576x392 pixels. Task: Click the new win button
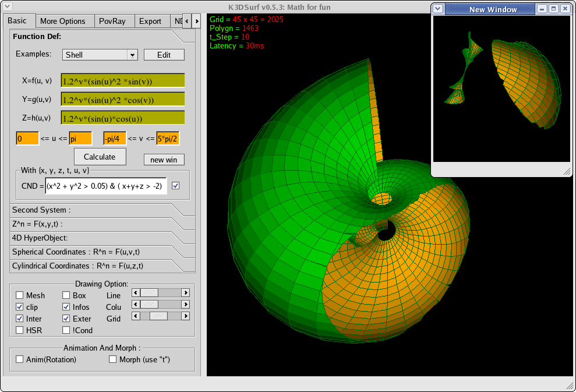164,160
